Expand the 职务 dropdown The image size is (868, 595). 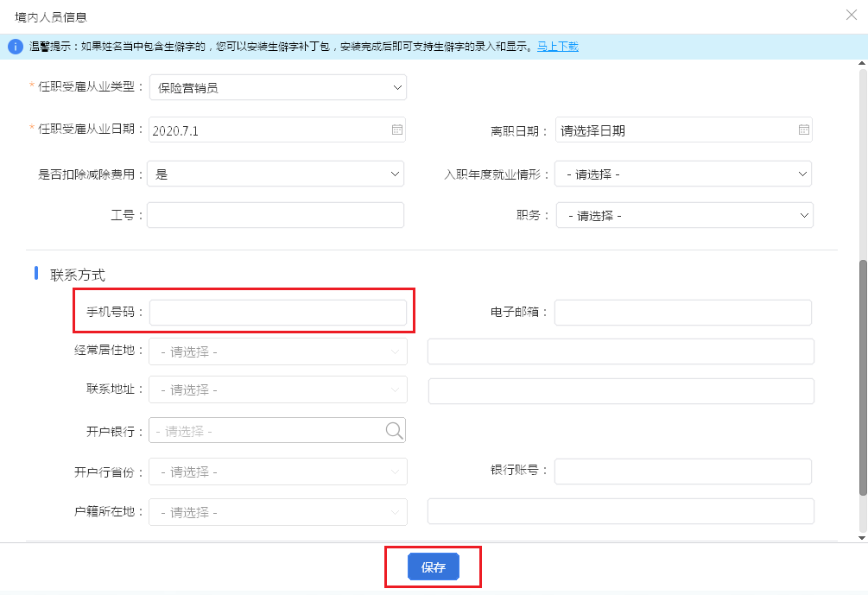[x=685, y=215]
